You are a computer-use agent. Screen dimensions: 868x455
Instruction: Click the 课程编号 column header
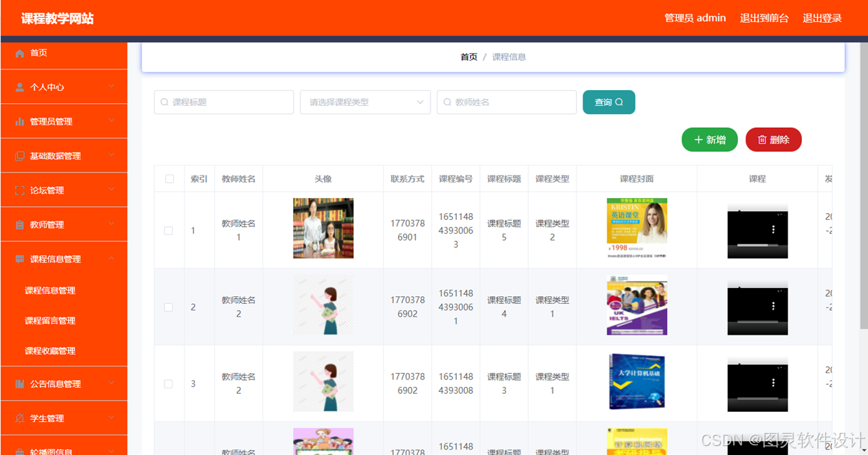pos(456,179)
